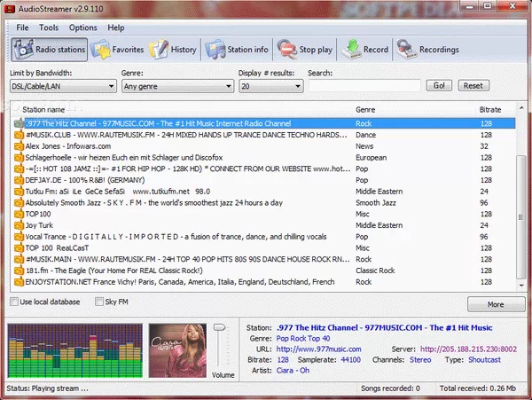Click station icon beside ENJOYSTATION.NET row

coord(19,282)
